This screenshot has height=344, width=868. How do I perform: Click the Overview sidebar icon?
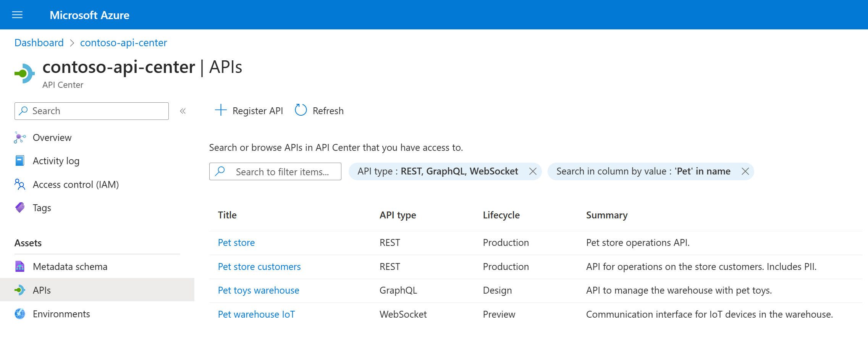click(x=20, y=137)
